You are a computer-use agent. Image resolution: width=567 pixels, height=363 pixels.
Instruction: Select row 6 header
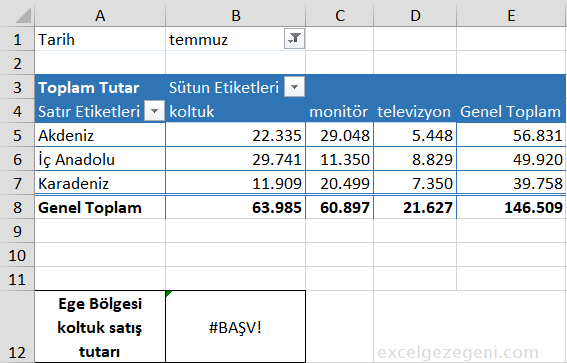tap(17, 159)
